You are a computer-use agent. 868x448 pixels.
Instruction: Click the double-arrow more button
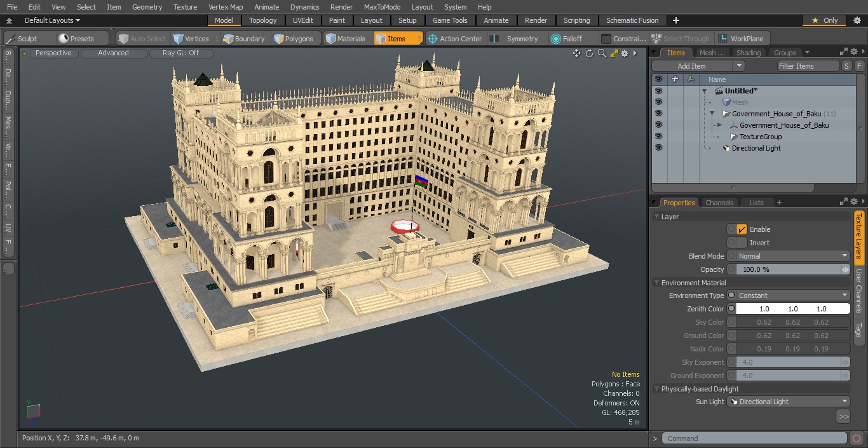843,417
